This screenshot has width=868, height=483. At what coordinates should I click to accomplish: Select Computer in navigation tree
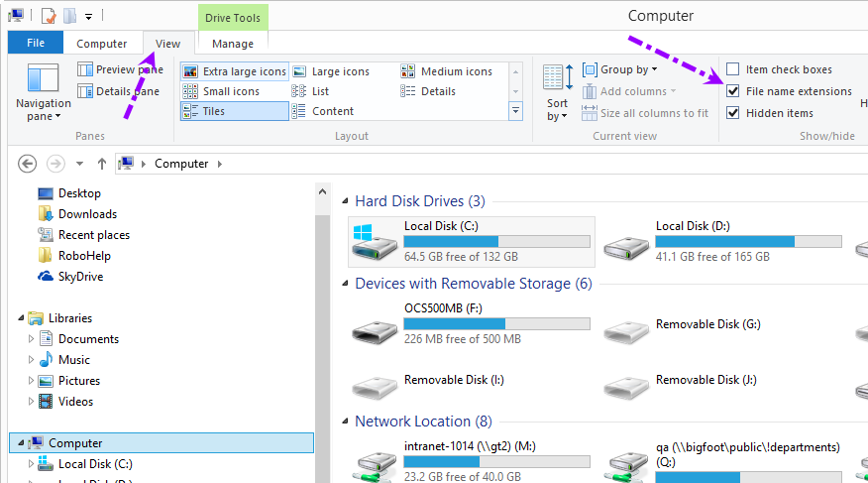162,443
